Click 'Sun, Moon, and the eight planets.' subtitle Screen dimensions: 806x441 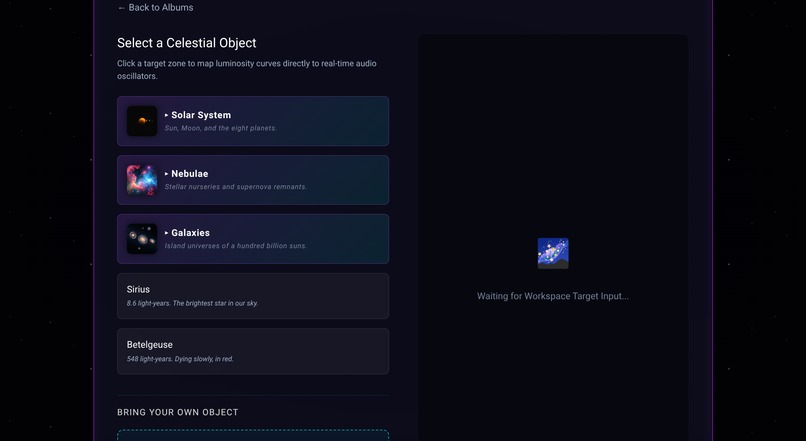221,128
